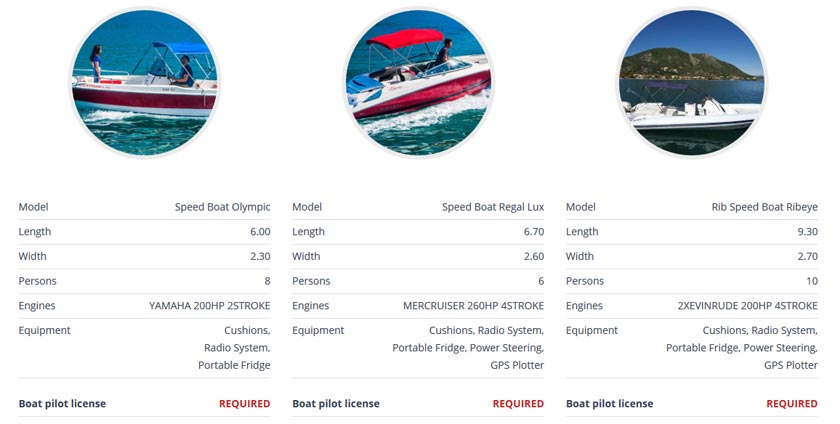Select the 'Speed Boat Regal Lux' model name
The width and height of the screenshot is (840, 424).
pos(493,207)
